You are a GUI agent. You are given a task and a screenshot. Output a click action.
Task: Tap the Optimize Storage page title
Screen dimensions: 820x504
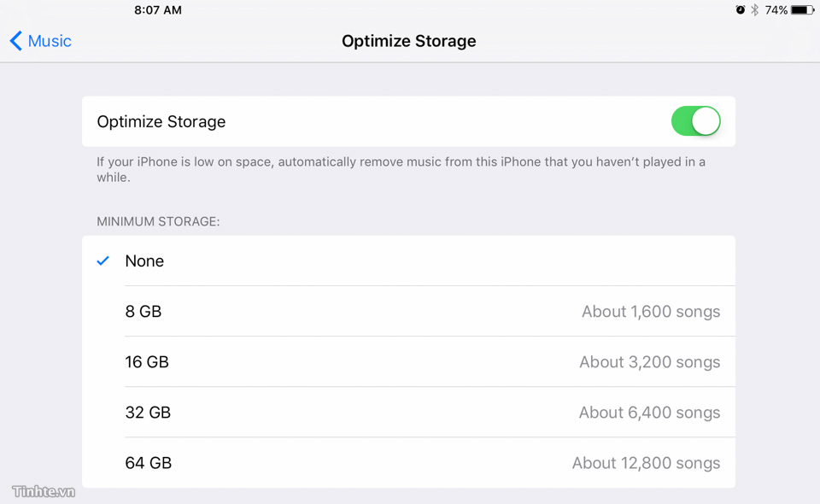(x=409, y=41)
